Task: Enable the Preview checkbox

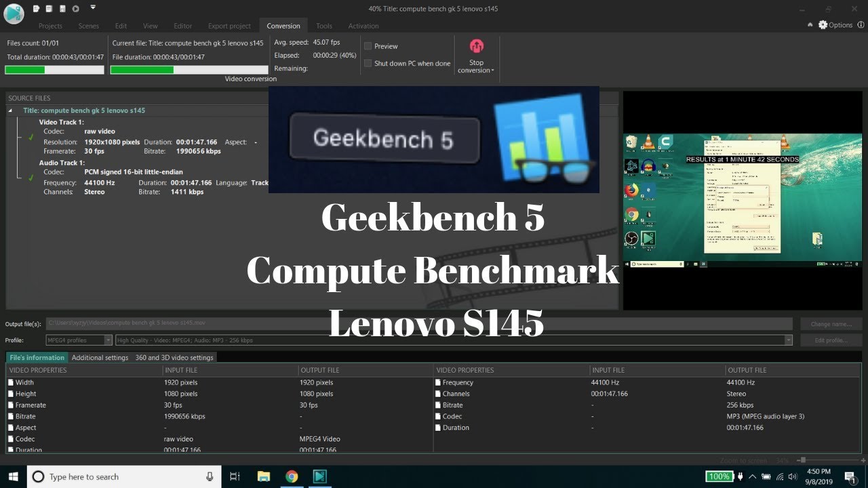Action: 368,46
